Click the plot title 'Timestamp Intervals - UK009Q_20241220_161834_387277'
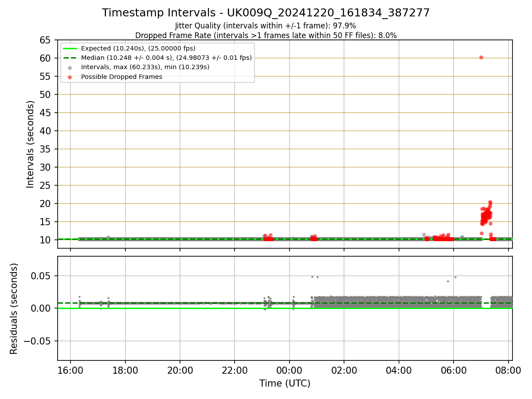Screen dimensions: 532x399 (266, 13)
